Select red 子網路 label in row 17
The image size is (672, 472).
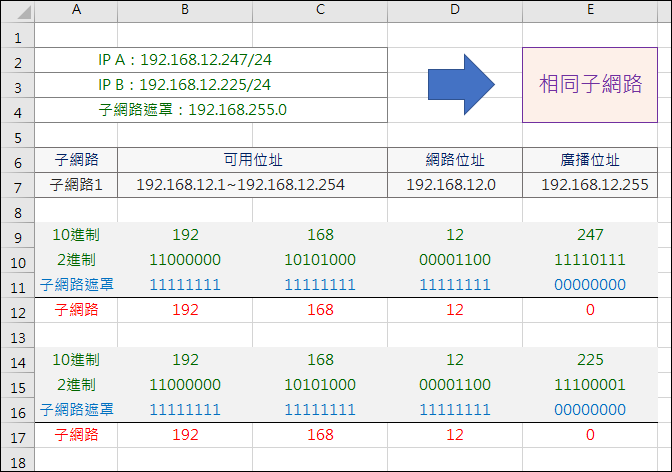(76, 435)
